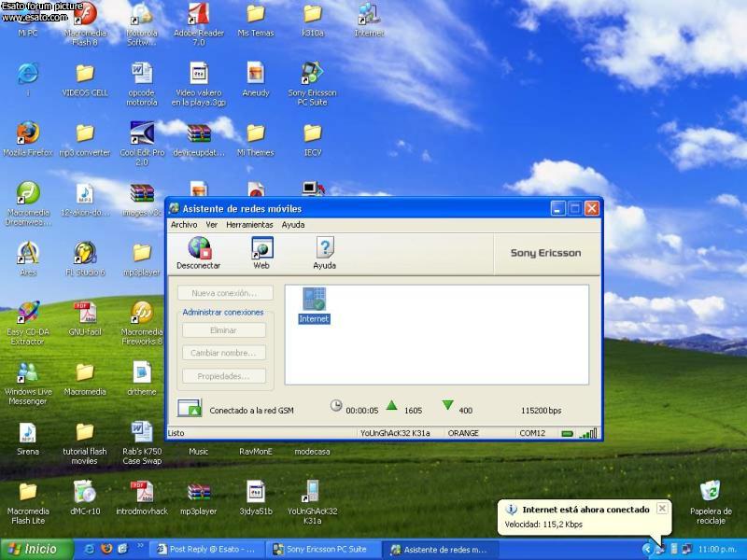Viewport: 747px width, 560px height.
Task: Open the k310a folder on desktop
Action: click(313, 20)
